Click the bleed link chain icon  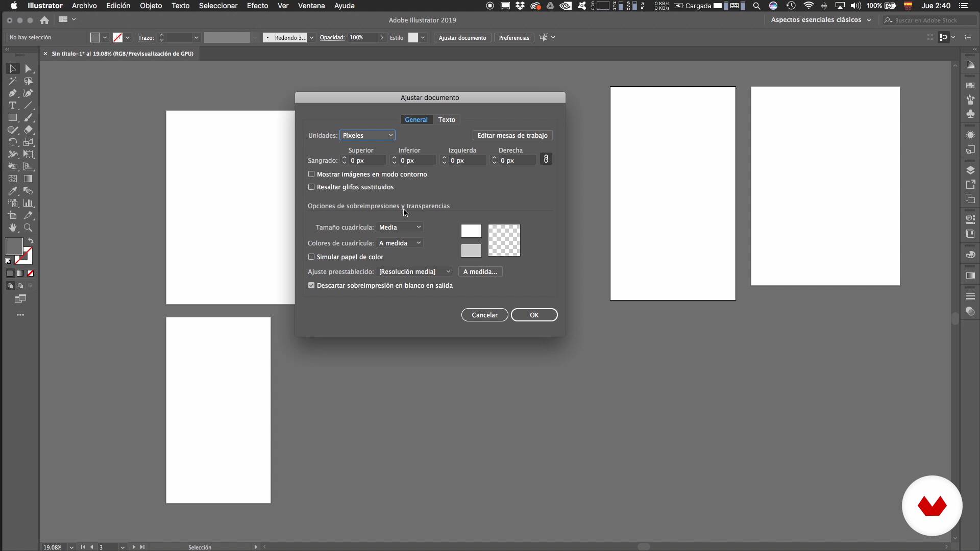click(x=546, y=159)
